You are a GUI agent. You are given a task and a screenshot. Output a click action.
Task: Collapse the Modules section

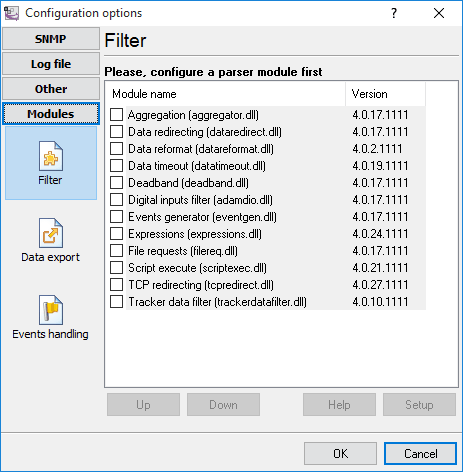click(51, 114)
